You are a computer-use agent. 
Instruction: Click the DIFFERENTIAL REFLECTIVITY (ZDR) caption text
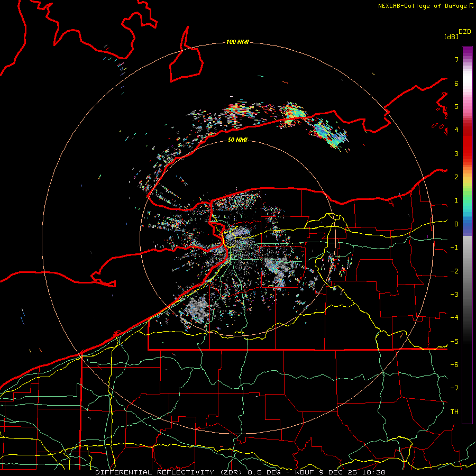(x=169, y=472)
